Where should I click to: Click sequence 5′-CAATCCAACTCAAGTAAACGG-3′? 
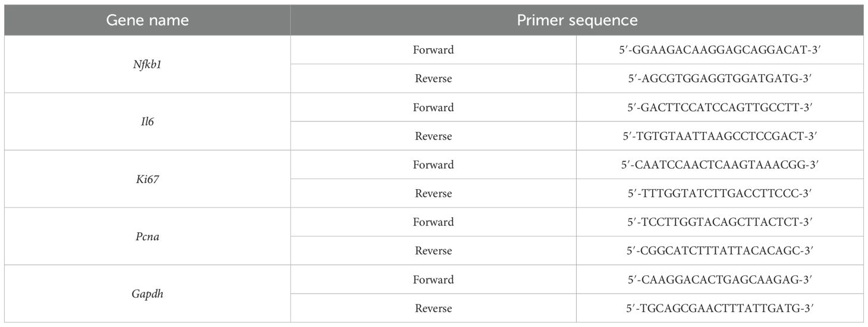[x=717, y=165]
